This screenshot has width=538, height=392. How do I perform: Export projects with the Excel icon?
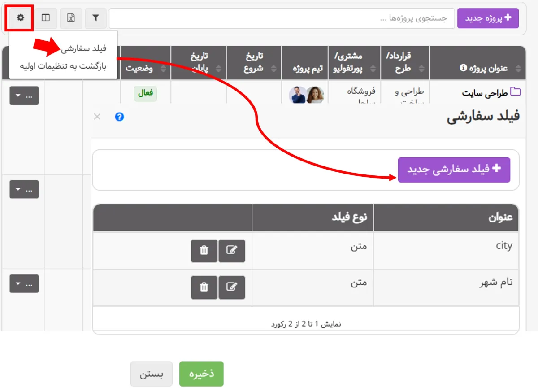[x=71, y=18]
